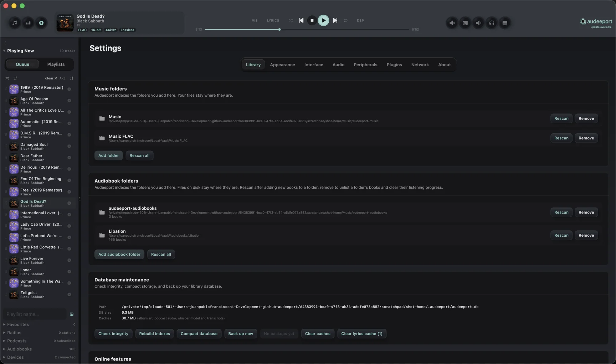
Task: Remove 1999 (2019 Remaster) from queue
Action: (x=69, y=89)
